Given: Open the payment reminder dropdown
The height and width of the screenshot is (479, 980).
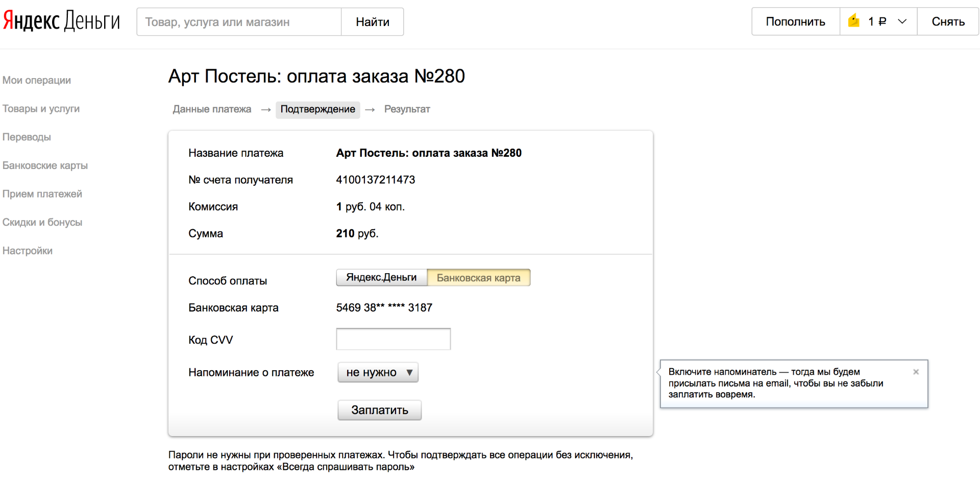Looking at the screenshot, I should (378, 372).
